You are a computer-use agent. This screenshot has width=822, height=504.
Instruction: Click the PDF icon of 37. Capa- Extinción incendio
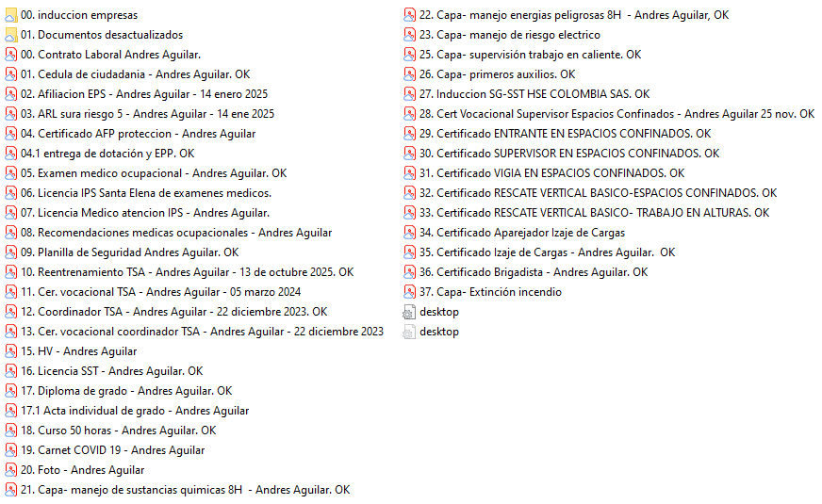tap(410, 292)
